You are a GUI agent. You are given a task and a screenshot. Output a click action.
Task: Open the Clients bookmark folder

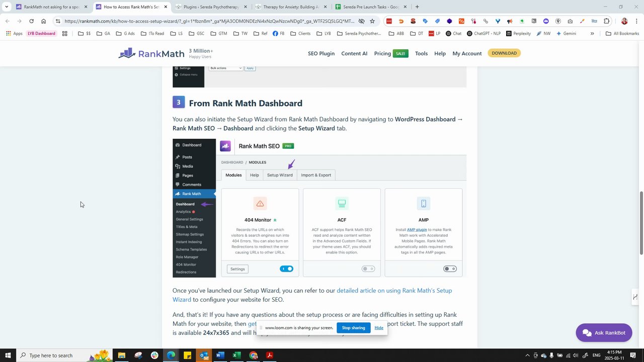pyautogui.click(x=300, y=34)
